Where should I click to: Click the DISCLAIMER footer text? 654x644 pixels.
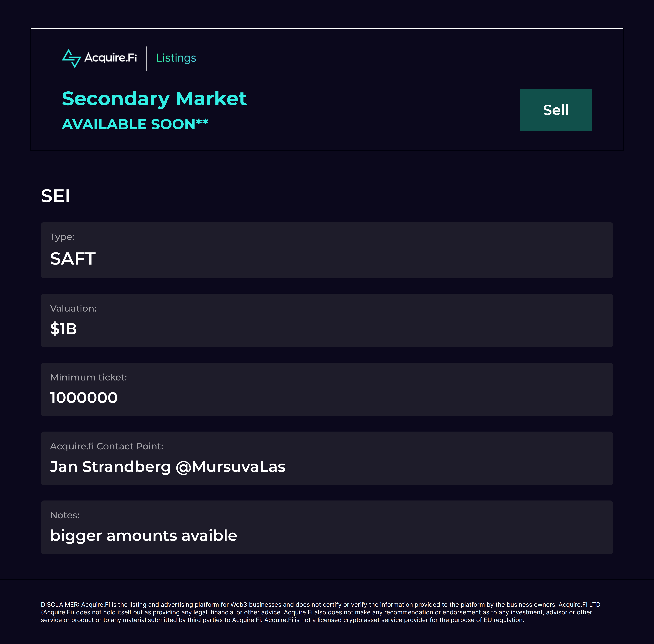[x=320, y=612]
